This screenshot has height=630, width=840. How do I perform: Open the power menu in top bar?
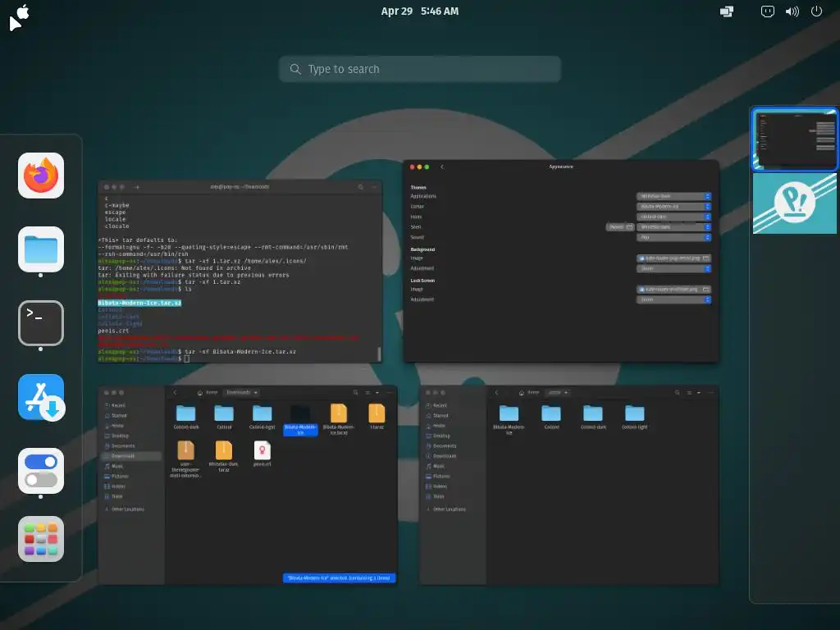pyautogui.click(x=816, y=11)
